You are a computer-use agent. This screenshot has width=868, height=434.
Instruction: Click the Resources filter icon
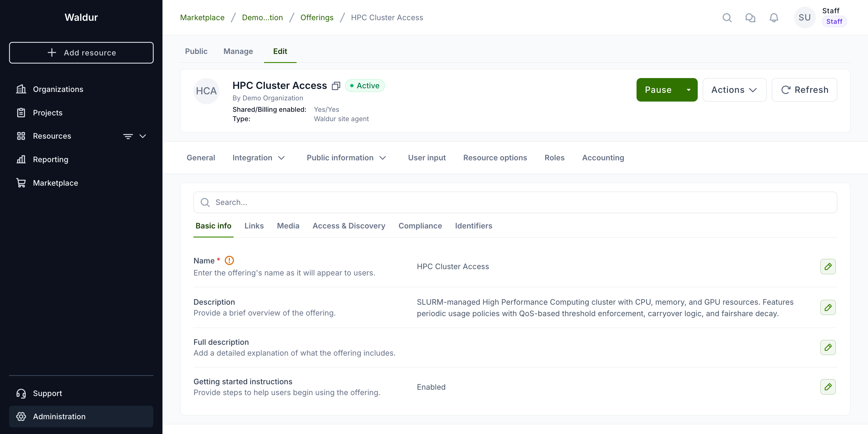[x=128, y=136]
